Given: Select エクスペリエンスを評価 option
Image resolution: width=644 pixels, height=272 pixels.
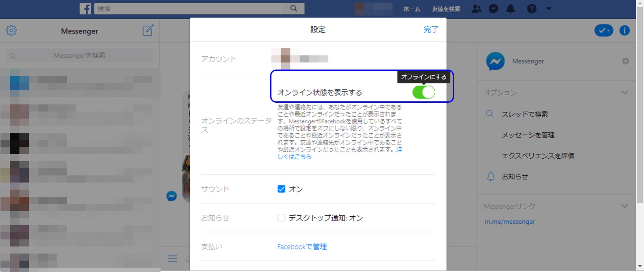Looking at the screenshot, I should tap(538, 156).
